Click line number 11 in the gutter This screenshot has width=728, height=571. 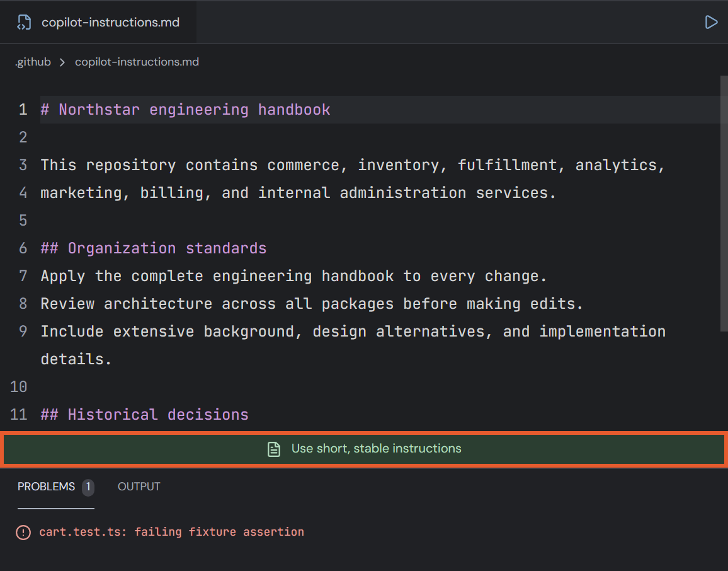pos(18,415)
